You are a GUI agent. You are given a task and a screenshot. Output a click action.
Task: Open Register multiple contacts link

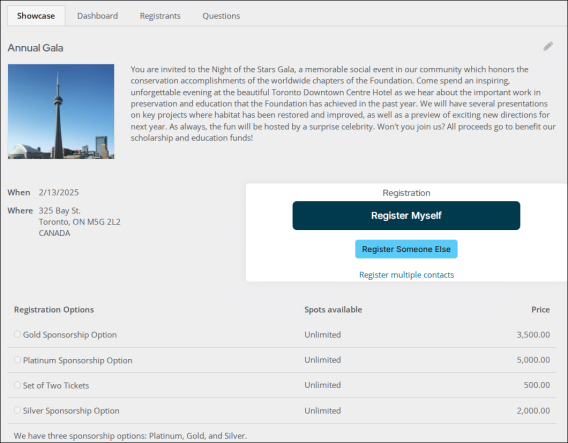tap(406, 275)
